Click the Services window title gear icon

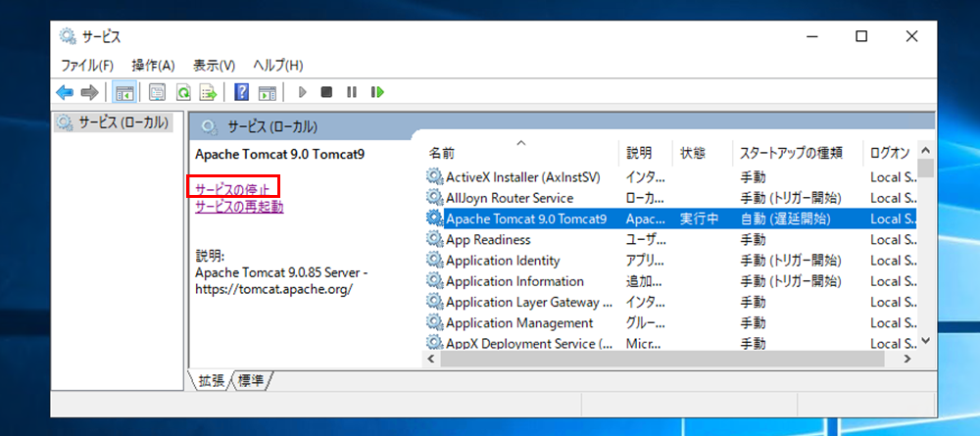(68, 36)
